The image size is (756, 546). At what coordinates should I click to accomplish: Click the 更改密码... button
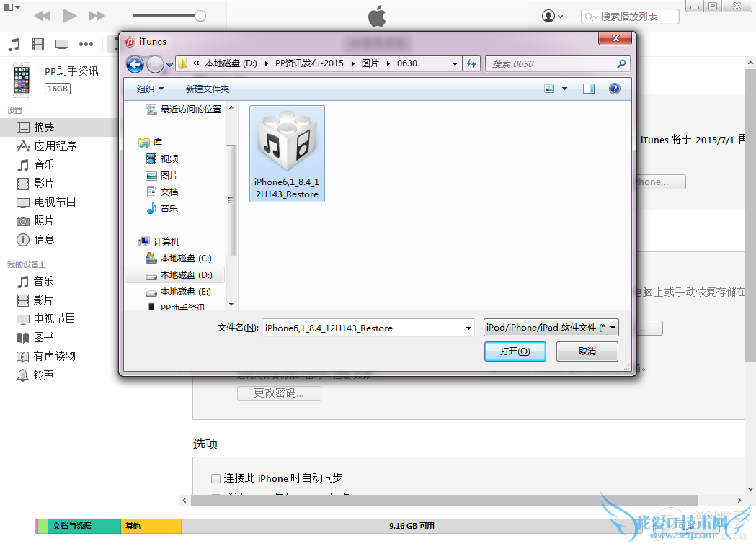pyautogui.click(x=279, y=393)
